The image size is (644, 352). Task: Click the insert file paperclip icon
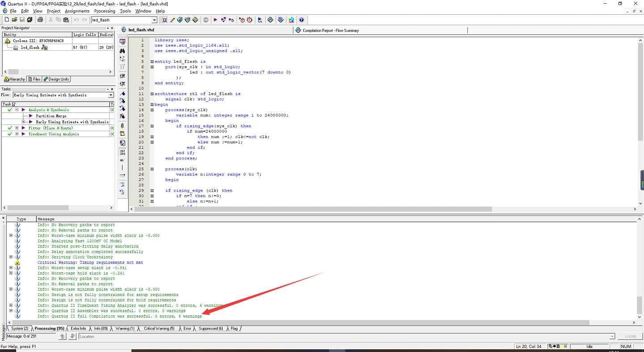(122, 126)
